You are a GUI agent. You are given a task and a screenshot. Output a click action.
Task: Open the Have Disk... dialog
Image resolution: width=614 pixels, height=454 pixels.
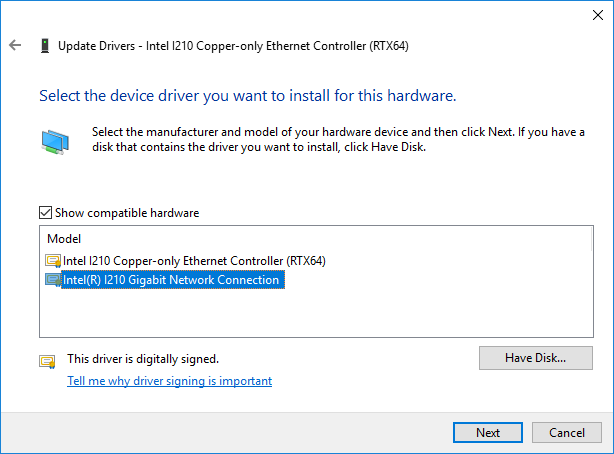[535, 358]
